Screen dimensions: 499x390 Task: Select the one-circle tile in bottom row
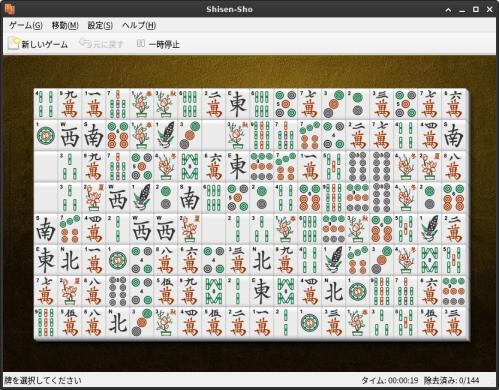pyautogui.click(x=310, y=323)
